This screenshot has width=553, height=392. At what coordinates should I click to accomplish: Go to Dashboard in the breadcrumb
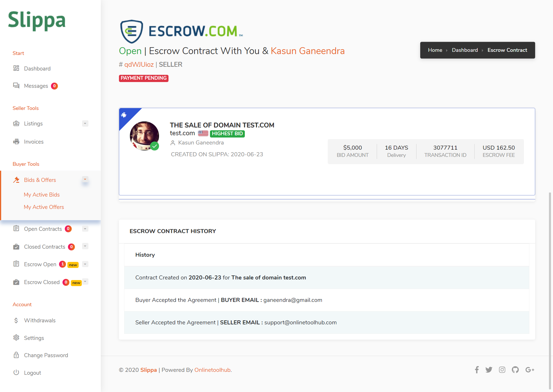point(465,50)
